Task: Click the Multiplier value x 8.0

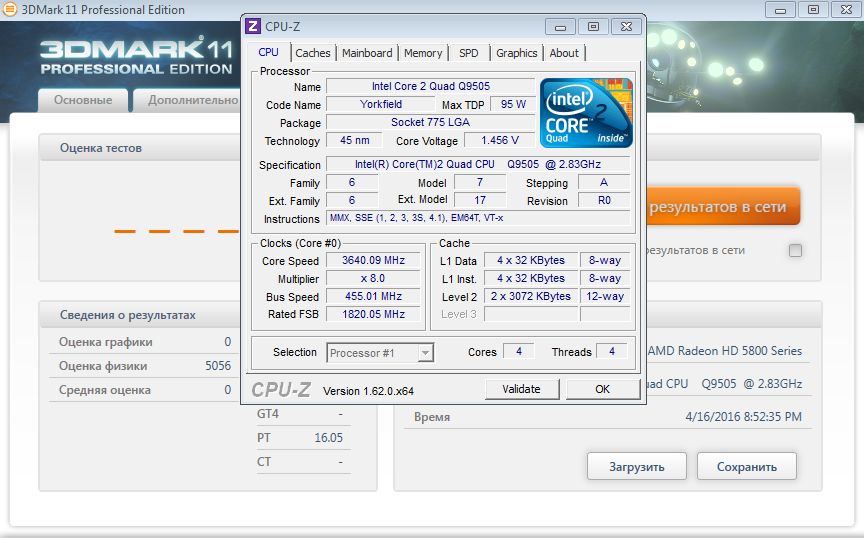Action: point(373,278)
